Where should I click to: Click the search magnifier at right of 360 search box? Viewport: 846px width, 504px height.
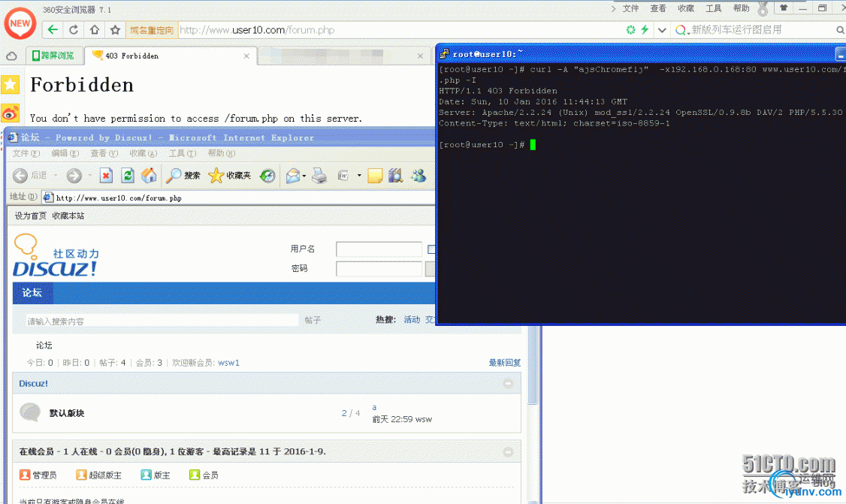pos(841,30)
